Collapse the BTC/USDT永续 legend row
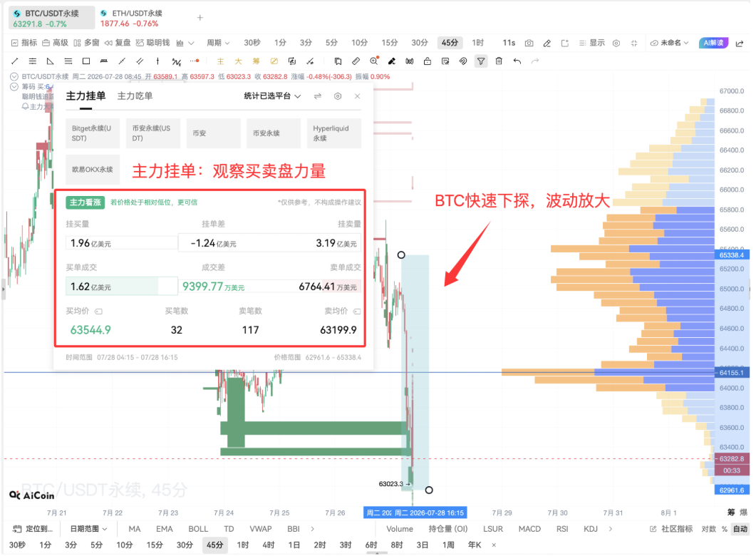Screen dimensions: 756x556 (x=14, y=77)
